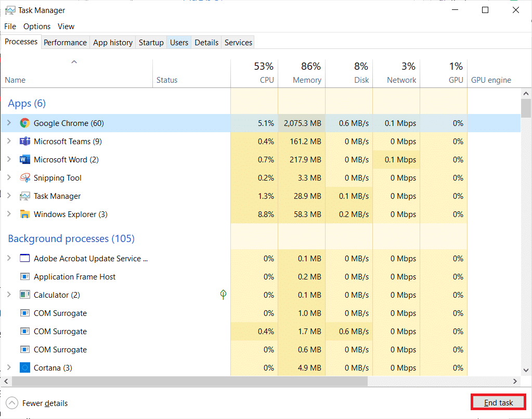Click the Calculator process icon
The height and width of the screenshot is (419, 532).
(x=25, y=295)
